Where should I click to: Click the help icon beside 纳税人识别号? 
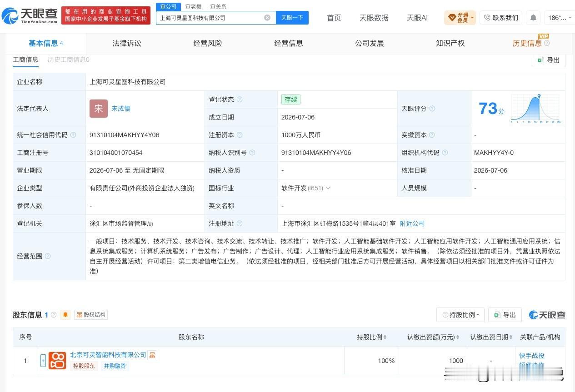coord(252,153)
